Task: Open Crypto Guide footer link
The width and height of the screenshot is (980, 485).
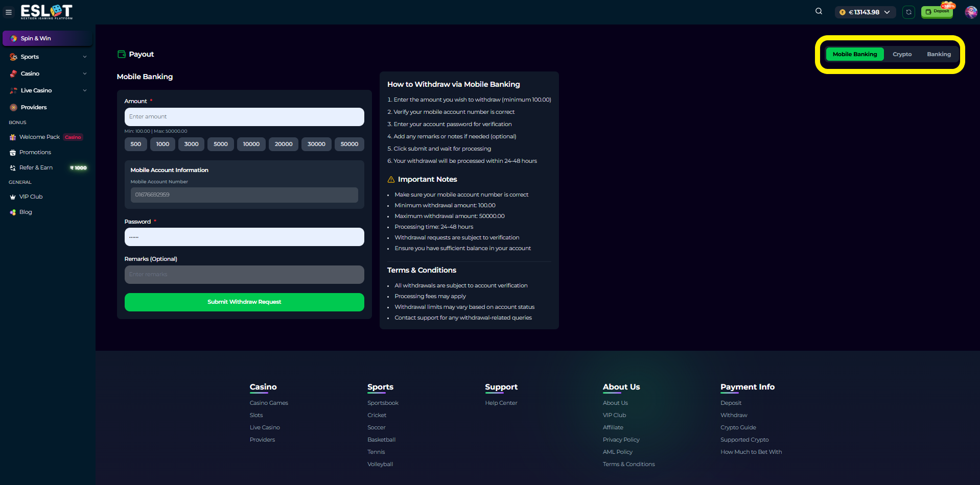Action: [x=738, y=427]
